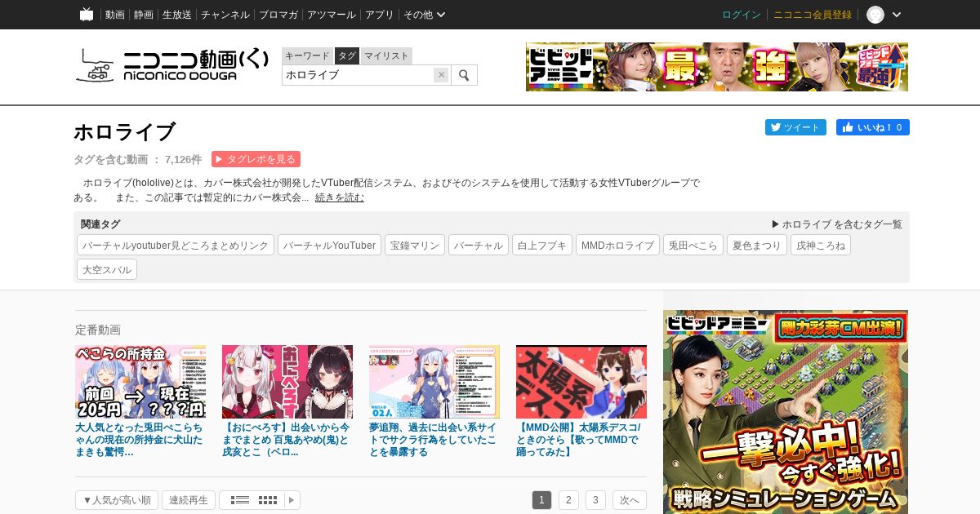Click the Facebook いいね! button
980x514 pixels.
click(x=873, y=127)
